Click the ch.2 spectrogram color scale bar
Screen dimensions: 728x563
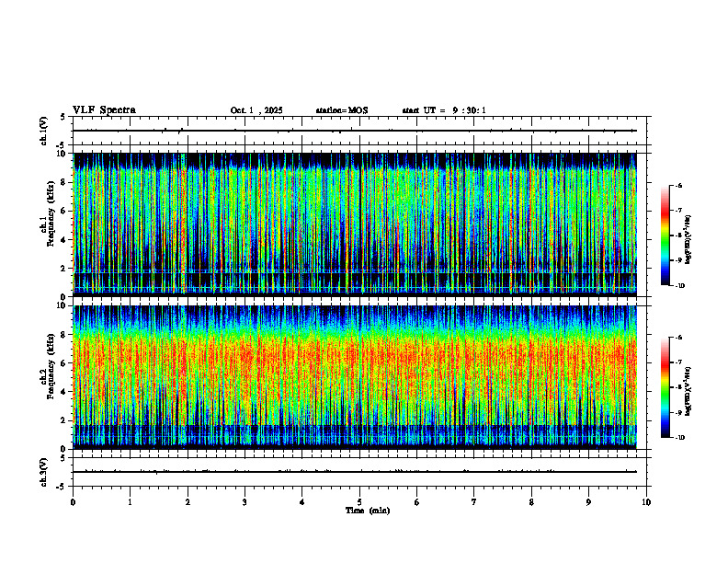(665, 387)
